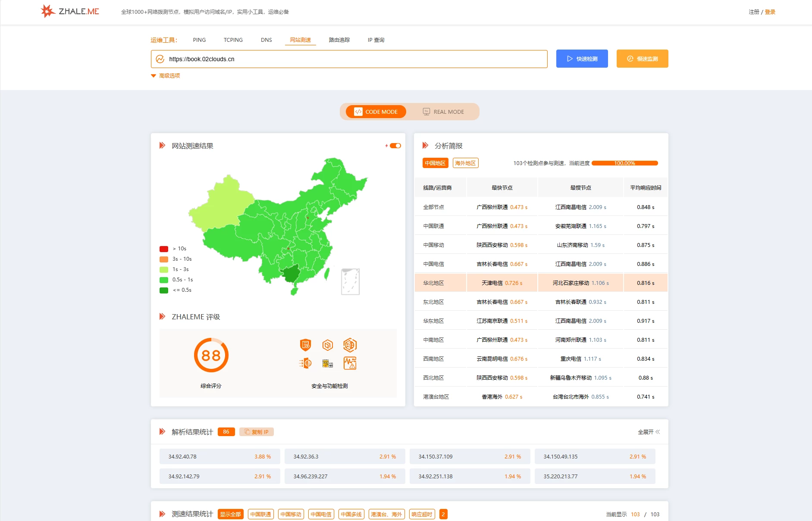The height and width of the screenshot is (521, 812).
Task: Click the yellow server detection icon
Action: coord(328,363)
